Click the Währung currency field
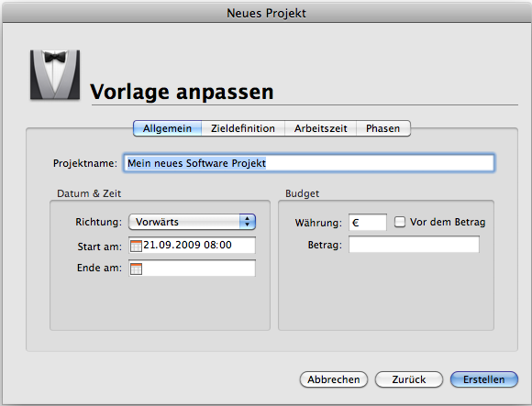The height and width of the screenshot is (406, 532). tap(368, 223)
